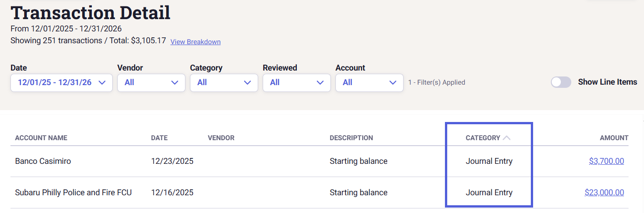Viewport: 644px width, 213px height.
Task: Open the Vendor filter dropdown
Action: pyautogui.click(x=151, y=83)
